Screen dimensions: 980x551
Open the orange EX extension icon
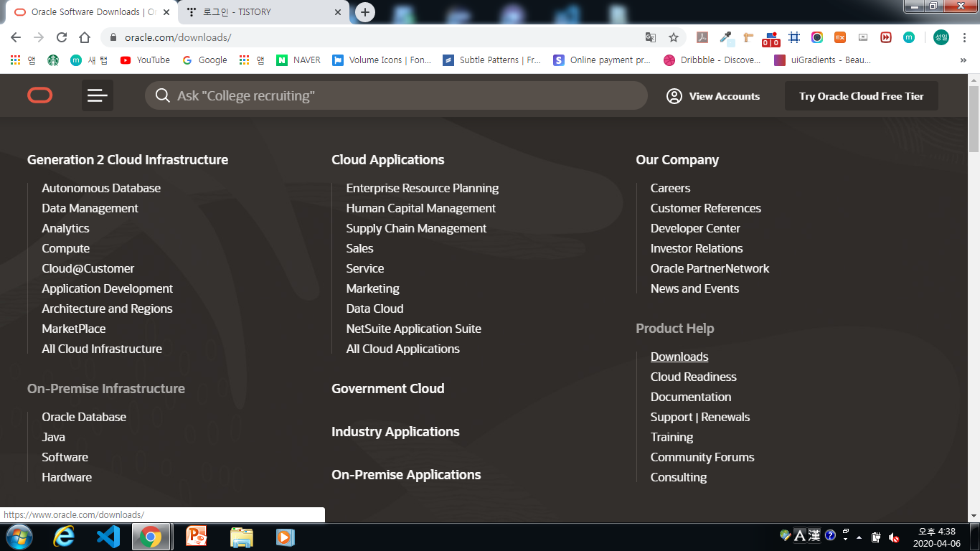point(840,37)
